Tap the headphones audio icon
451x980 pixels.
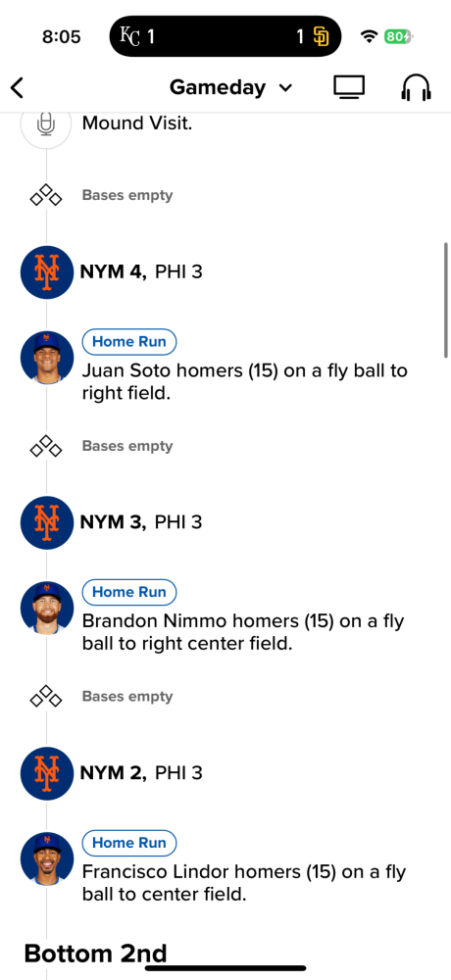[x=416, y=87]
